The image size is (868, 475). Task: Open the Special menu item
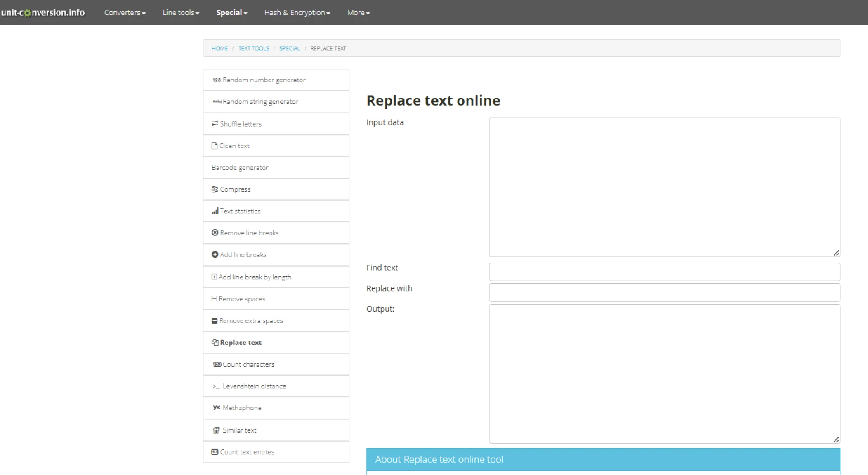(231, 12)
